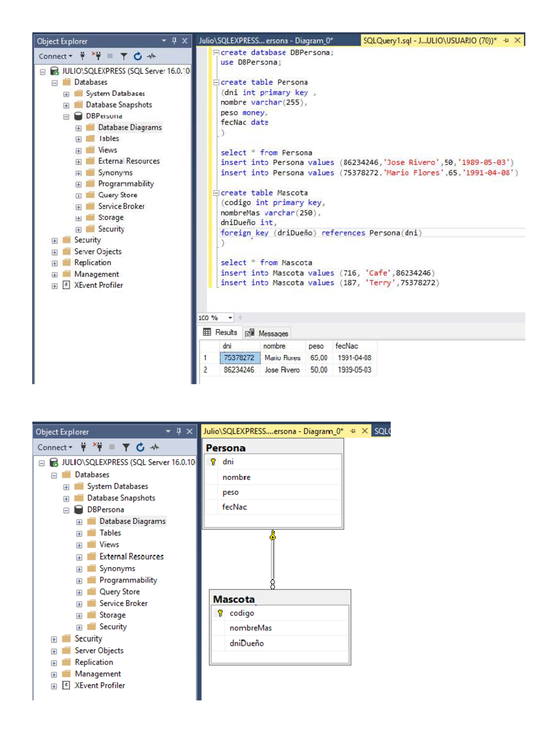Select Views node in diagram screenshot

109,544
